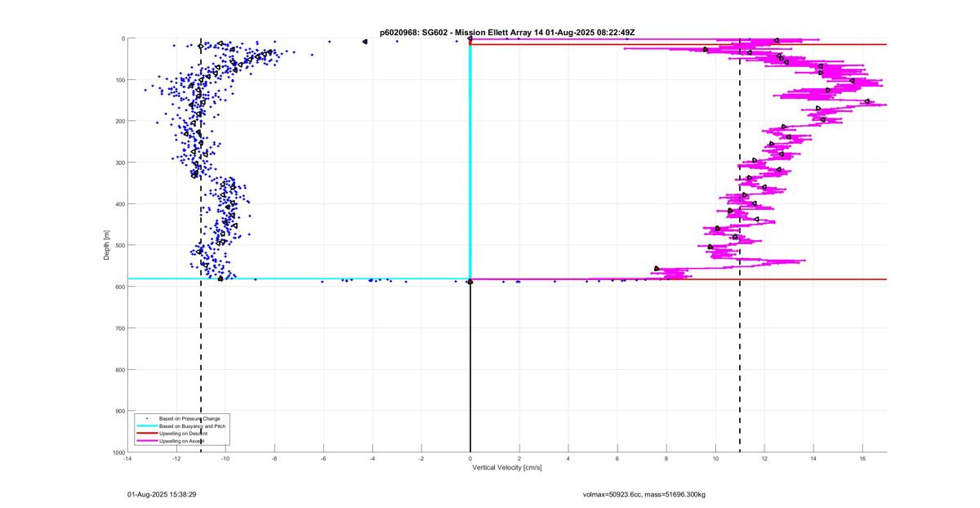Click x-axis tick label '-14'

pyautogui.click(x=127, y=458)
